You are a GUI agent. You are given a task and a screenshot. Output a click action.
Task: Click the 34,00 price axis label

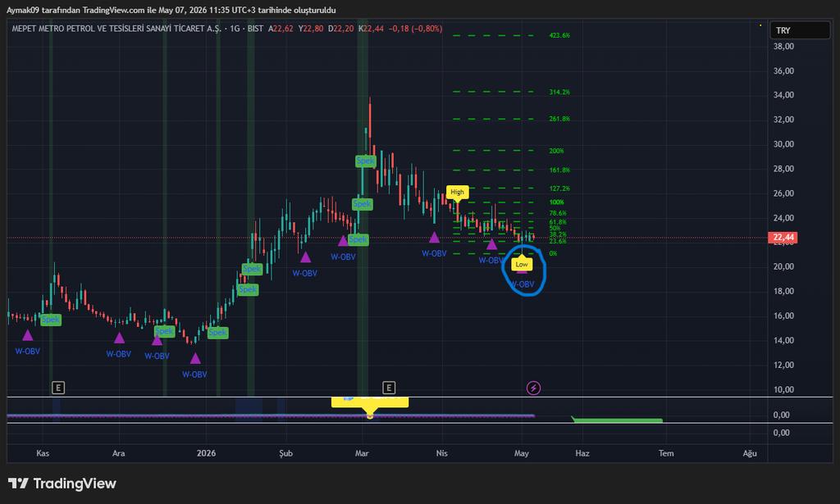click(783, 95)
